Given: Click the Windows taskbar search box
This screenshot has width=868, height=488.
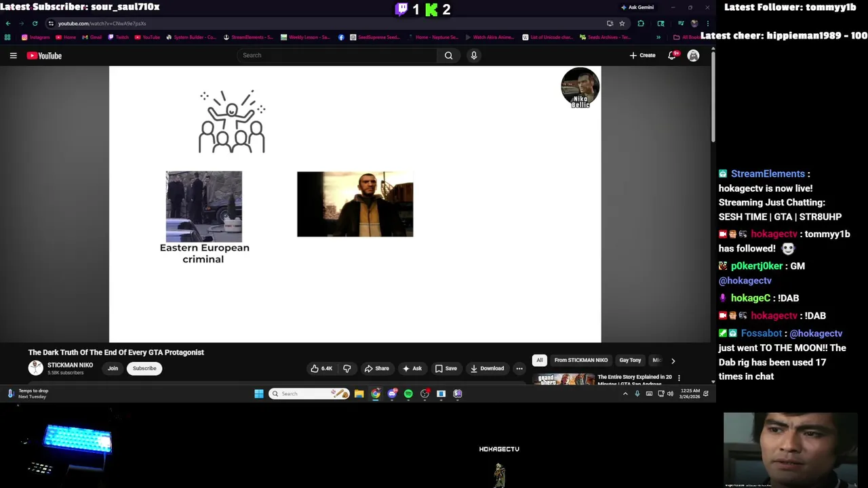Looking at the screenshot, I should pos(309,394).
